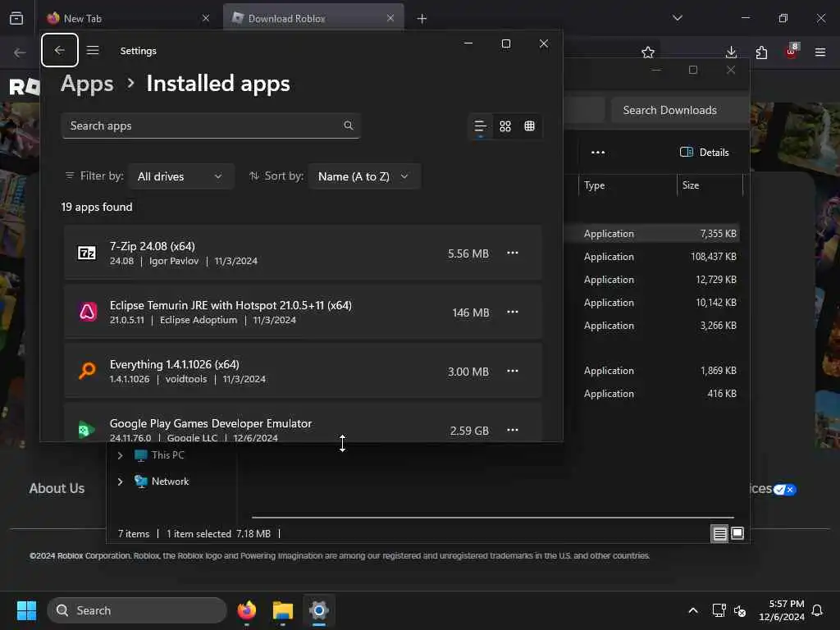Open the Settings navigation hamburger menu

93,50
